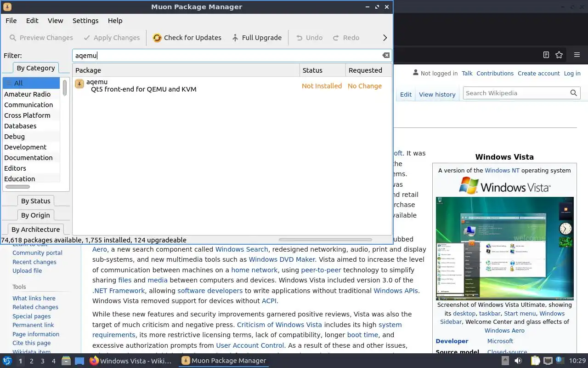Select the Amateur Radio category

[31, 94]
